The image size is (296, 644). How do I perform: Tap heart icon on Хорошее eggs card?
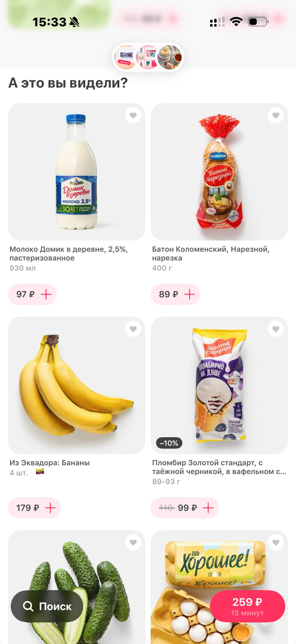tap(276, 542)
